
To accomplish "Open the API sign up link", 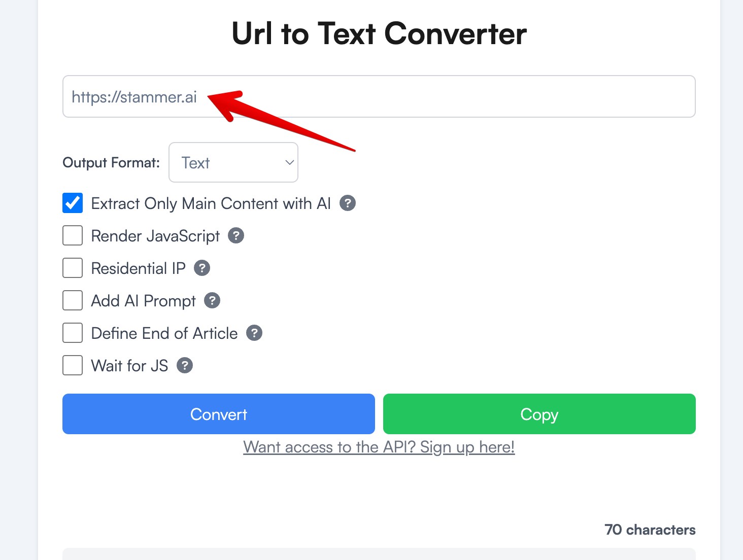I will pos(379,447).
